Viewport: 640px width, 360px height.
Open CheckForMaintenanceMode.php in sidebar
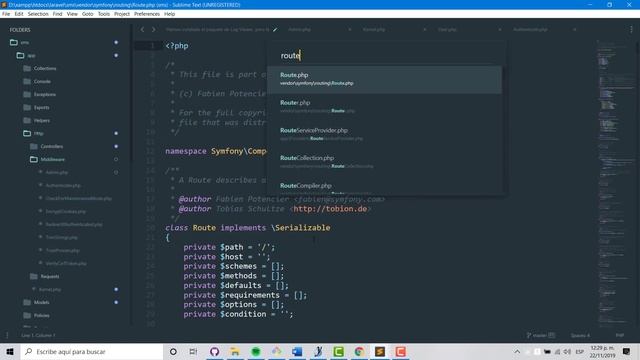[78, 198]
